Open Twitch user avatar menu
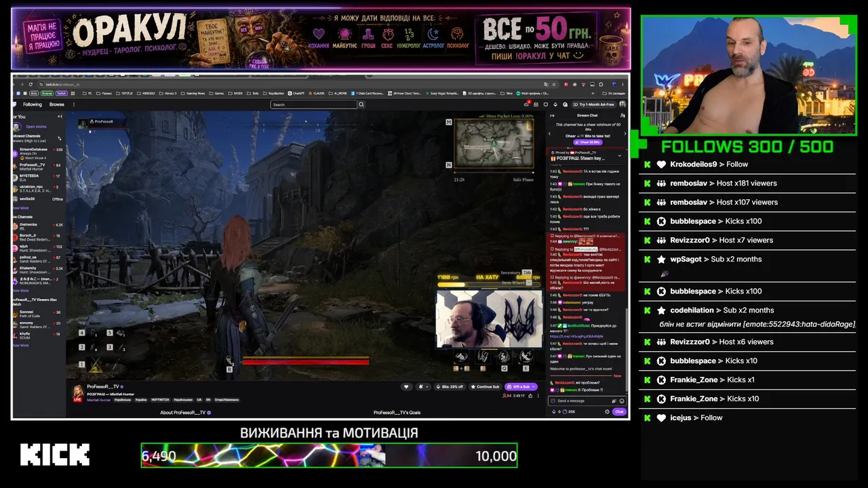The image size is (868, 488). tap(623, 104)
